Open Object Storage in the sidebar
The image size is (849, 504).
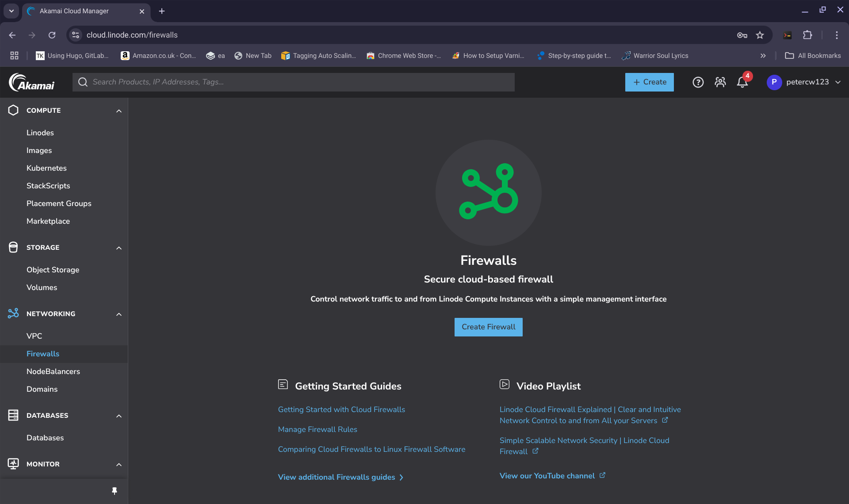click(53, 270)
